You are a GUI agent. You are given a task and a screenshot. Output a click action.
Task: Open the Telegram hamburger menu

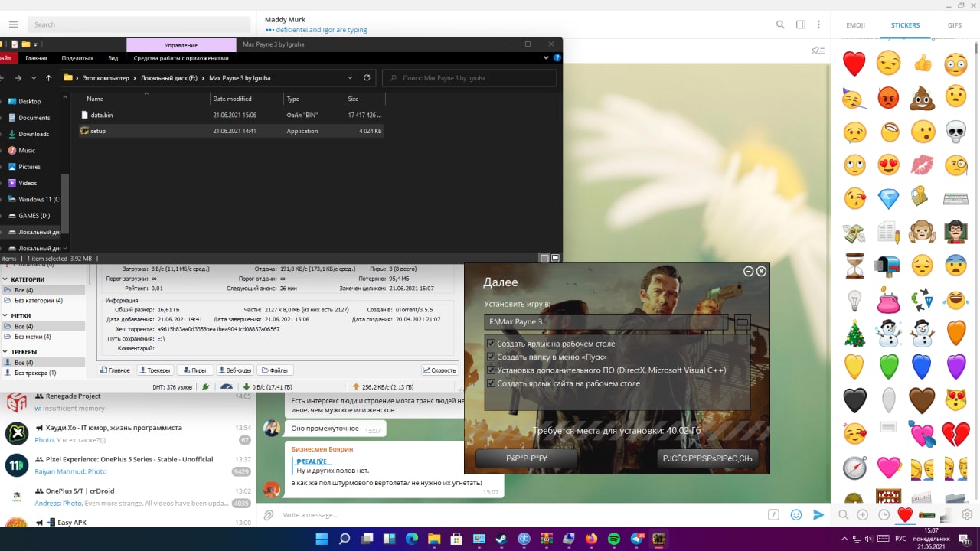[14, 24]
